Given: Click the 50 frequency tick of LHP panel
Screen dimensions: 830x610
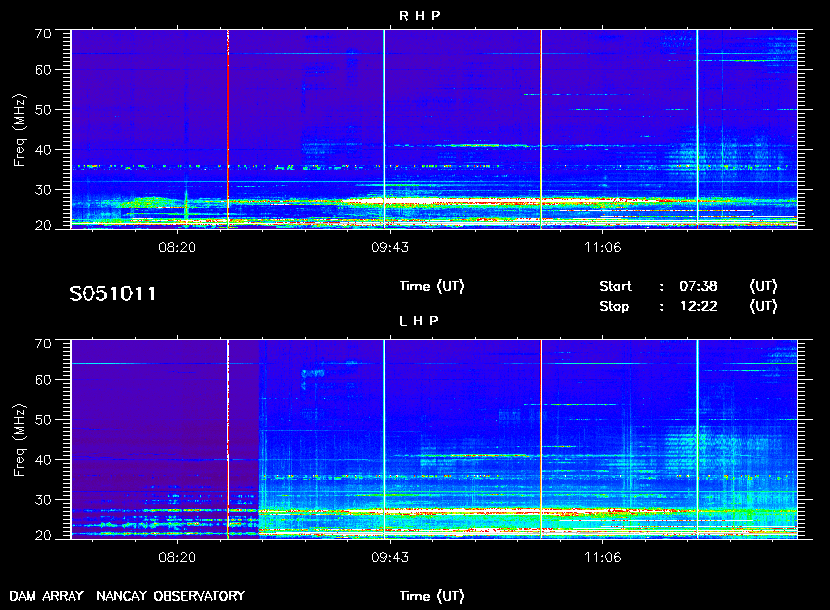Looking at the screenshot, I should pyautogui.click(x=43, y=420).
